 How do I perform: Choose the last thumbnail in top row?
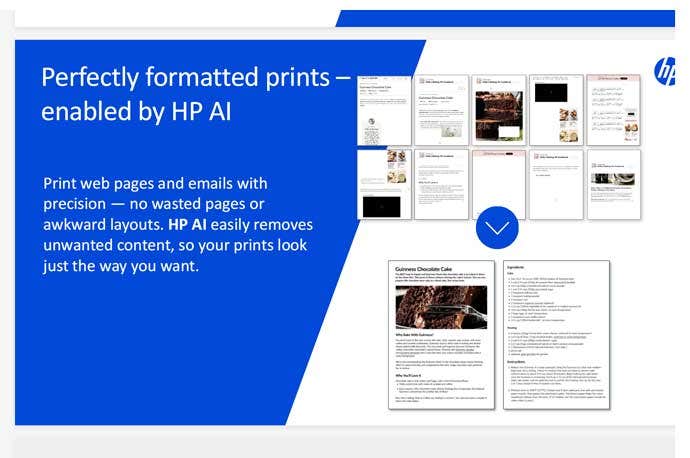[x=613, y=109]
